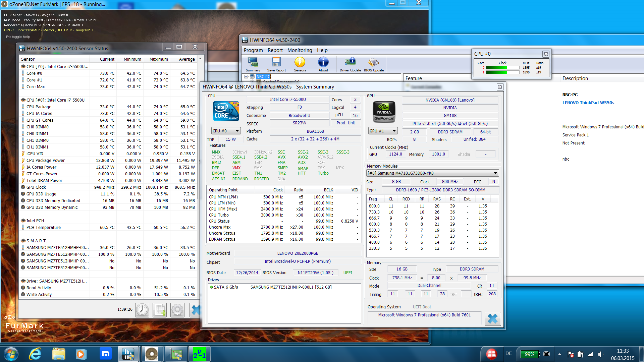Viewport: 644px width, 362px height.
Task: Click the Driver Update icon
Action: click(x=350, y=64)
